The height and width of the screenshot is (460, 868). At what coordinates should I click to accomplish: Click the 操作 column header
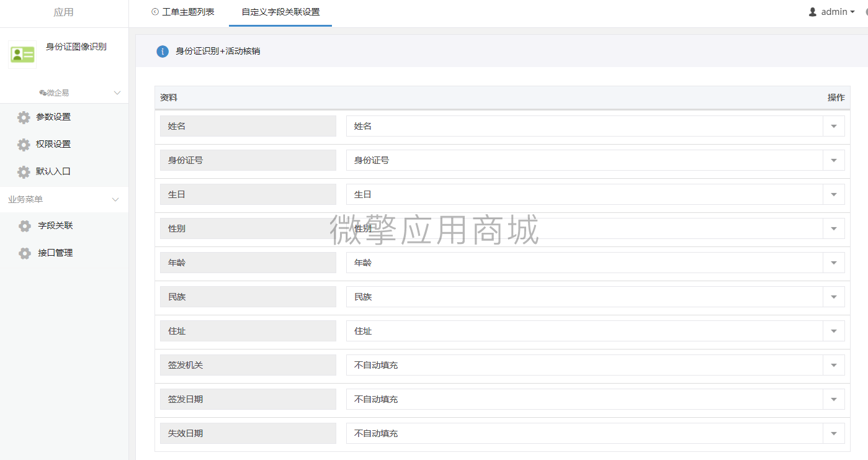pyautogui.click(x=836, y=98)
